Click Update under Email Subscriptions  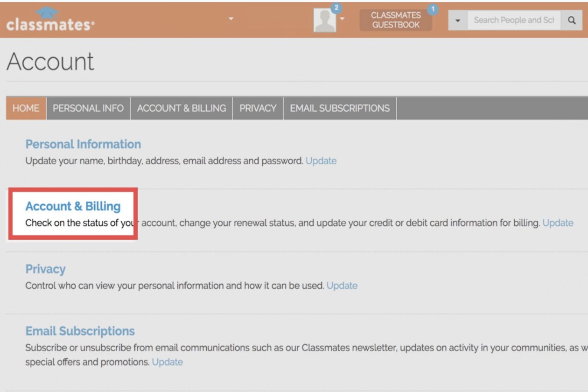click(x=168, y=362)
